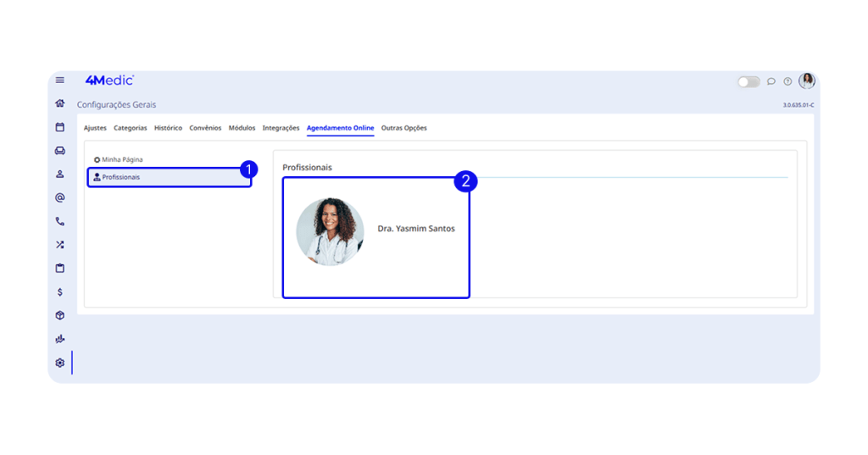Open the hamburger menu in the sidebar

(x=60, y=80)
